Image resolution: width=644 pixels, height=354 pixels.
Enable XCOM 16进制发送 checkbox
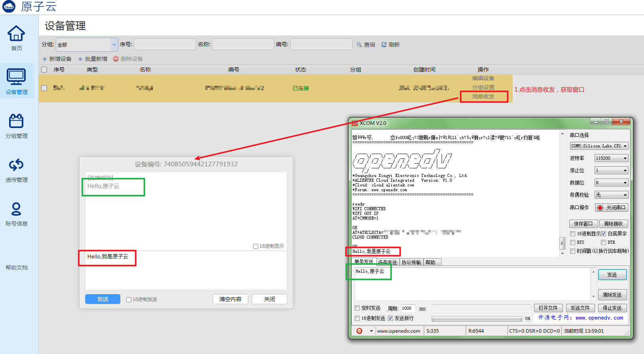357,318
